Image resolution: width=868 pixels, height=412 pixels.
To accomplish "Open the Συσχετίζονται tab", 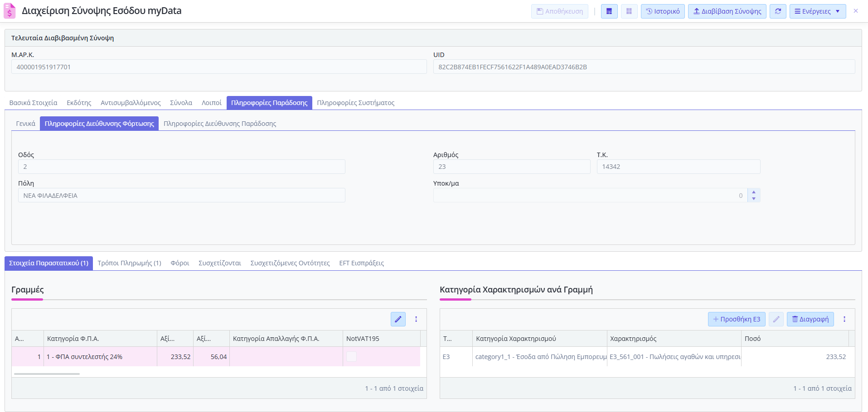I will pos(220,263).
